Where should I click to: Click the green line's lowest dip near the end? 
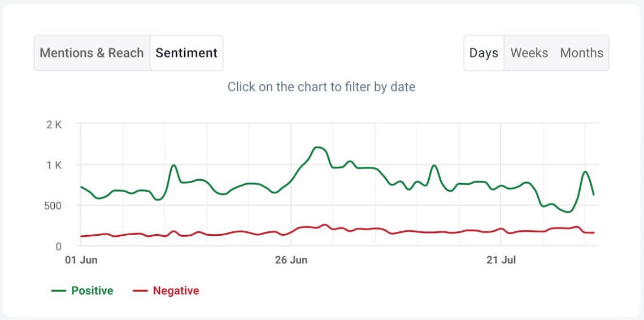point(568,211)
